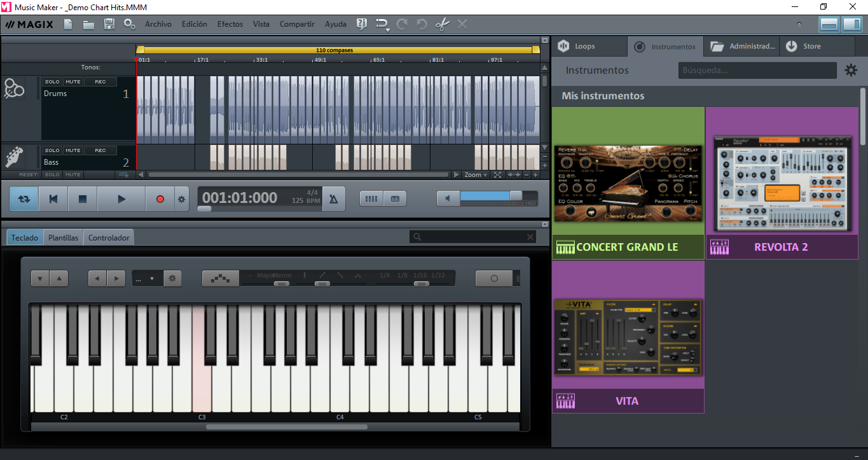Click the keyboard record circle button
Viewport: 868px width, 460px height.
click(x=494, y=278)
